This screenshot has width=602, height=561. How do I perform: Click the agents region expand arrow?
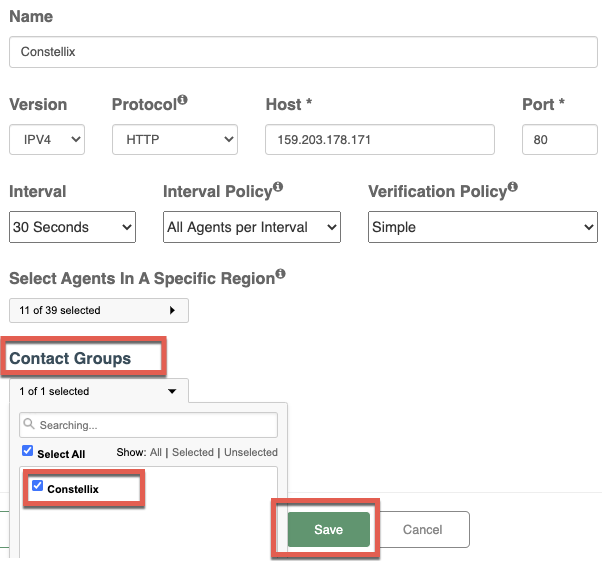tap(172, 310)
